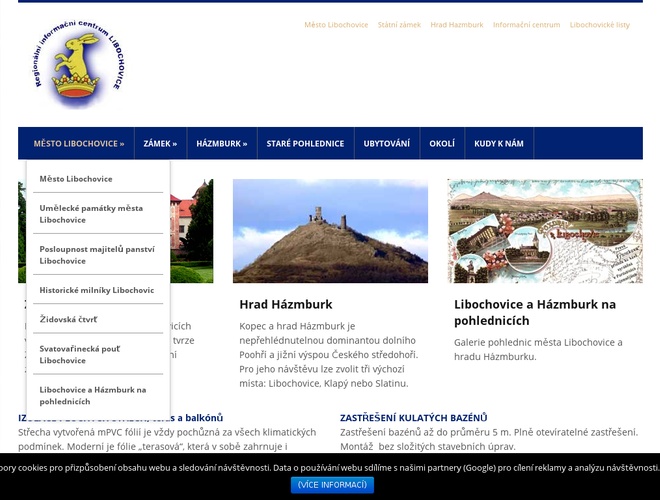Go to the Ubytování menu item
Screen dimensions: 660x500
click(x=386, y=143)
